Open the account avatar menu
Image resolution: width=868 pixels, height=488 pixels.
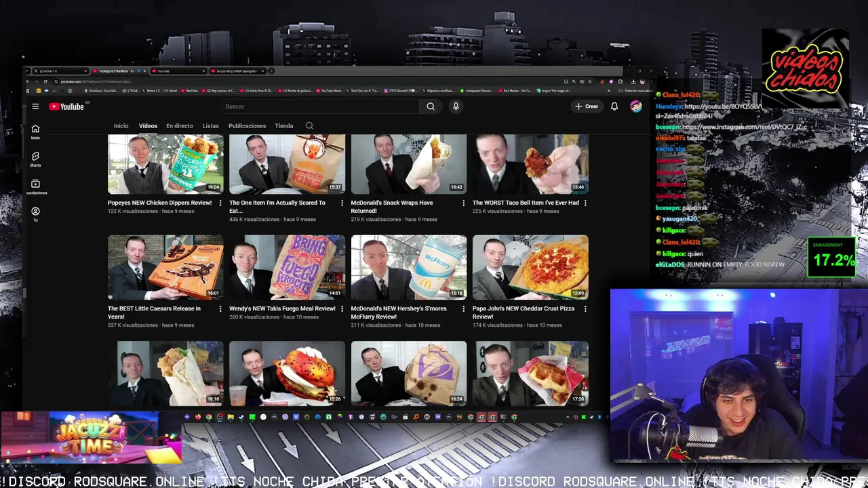point(636,106)
